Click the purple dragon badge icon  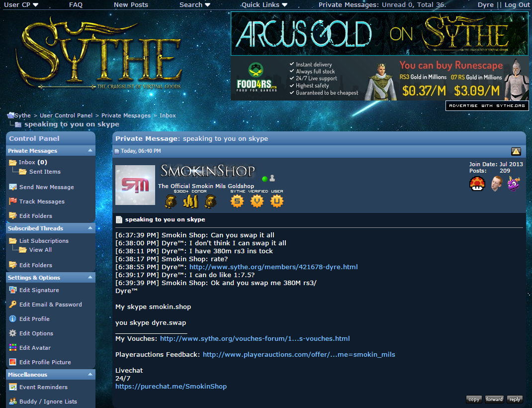pyautogui.click(x=513, y=184)
